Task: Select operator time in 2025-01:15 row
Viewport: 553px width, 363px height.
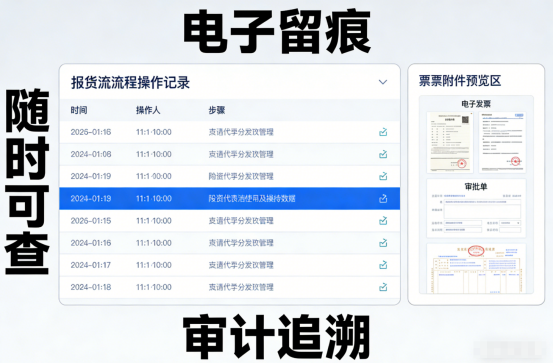Action: [154, 221]
